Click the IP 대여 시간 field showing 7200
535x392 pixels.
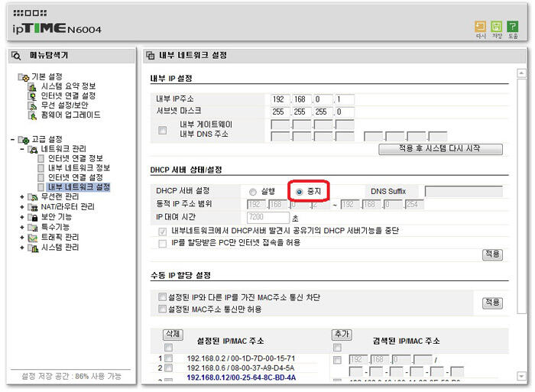(267, 217)
